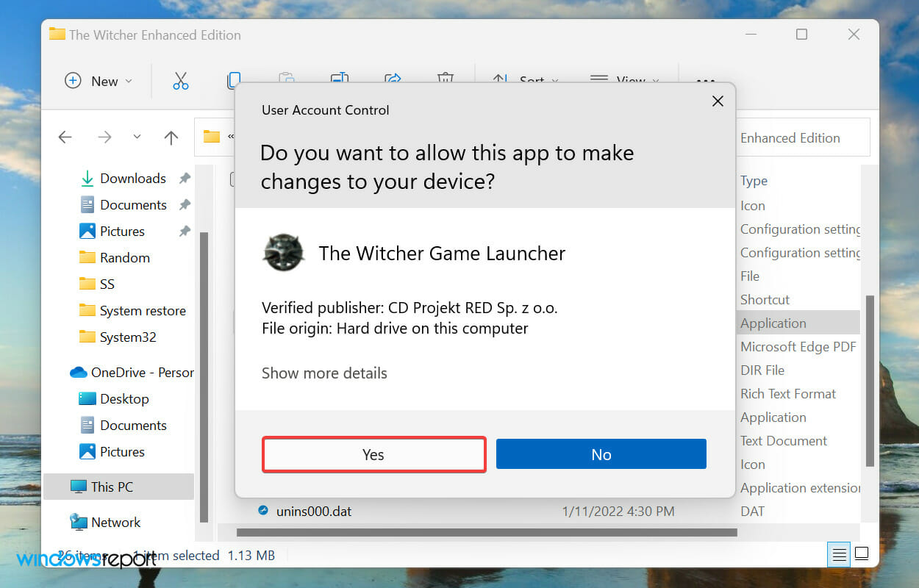Click the Share icon in Explorer toolbar
The height and width of the screenshot is (588, 919).
click(393, 79)
